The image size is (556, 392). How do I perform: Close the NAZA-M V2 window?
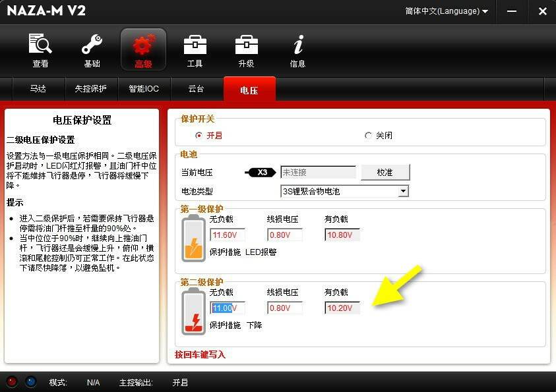543,11
